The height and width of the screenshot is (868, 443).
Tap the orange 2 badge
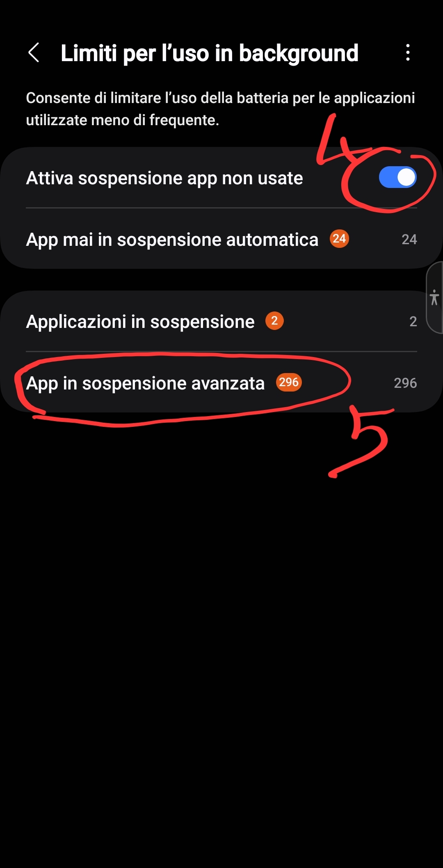[274, 321]
